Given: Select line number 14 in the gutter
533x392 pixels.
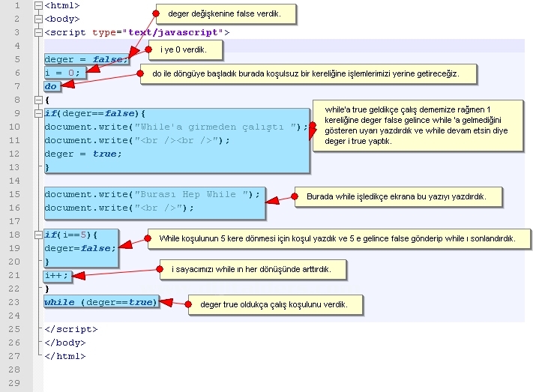Looking at the screenshot, I should [14, 181].
